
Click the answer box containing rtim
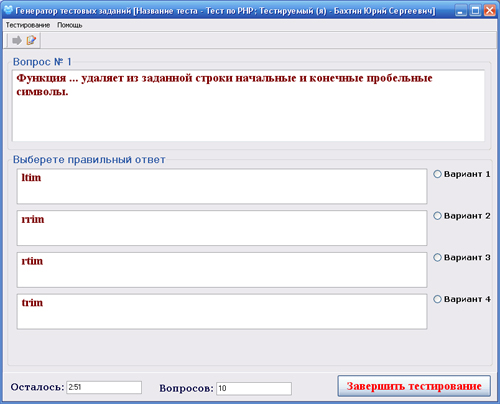[x=222, y=270]
